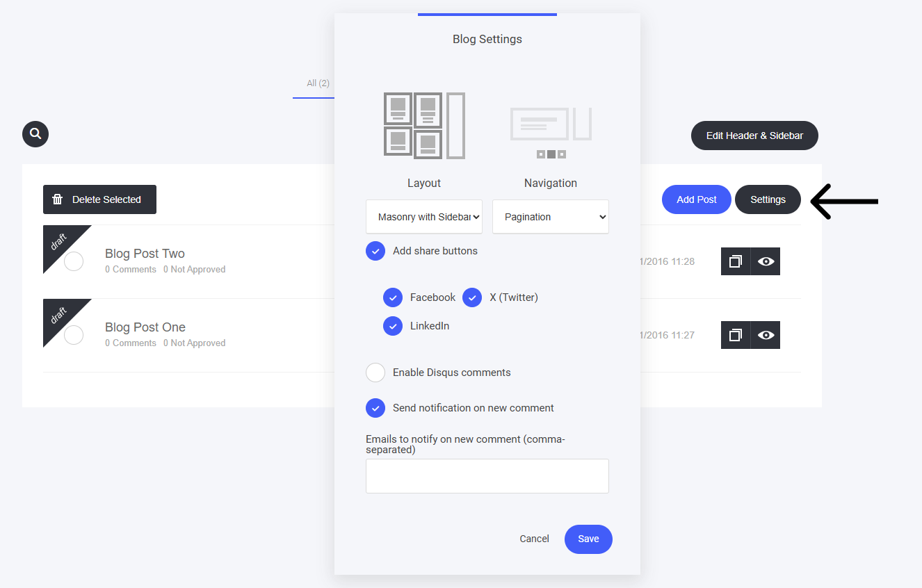Click 0 Not Approved under Blog Post Two
Screen dimensions: 922x588
point(195,270)
